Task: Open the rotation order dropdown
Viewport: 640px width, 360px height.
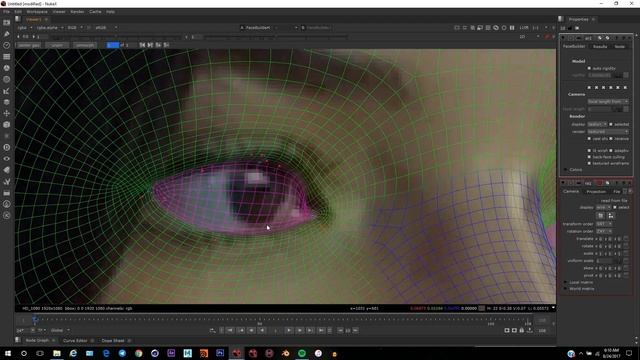Action: [x=604, y=231]
